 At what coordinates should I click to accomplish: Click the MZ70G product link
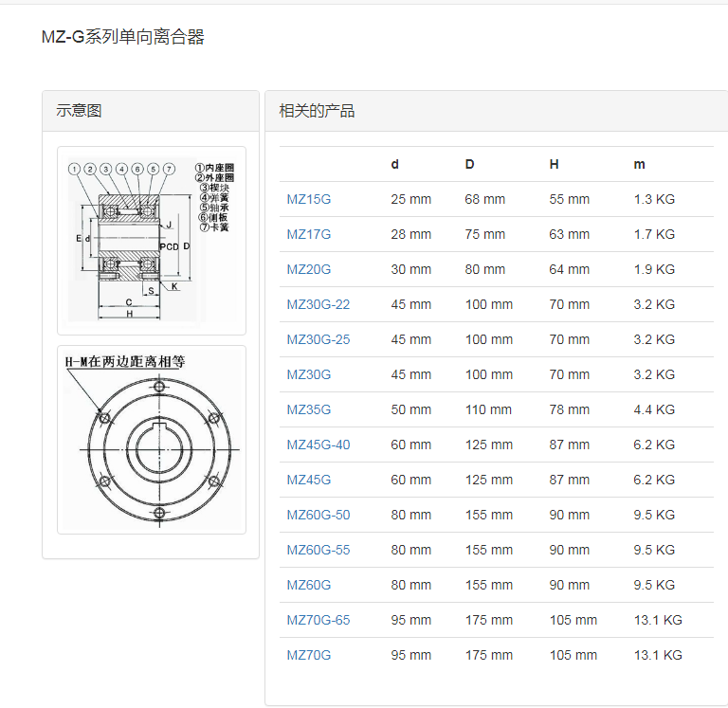[308, 655]
